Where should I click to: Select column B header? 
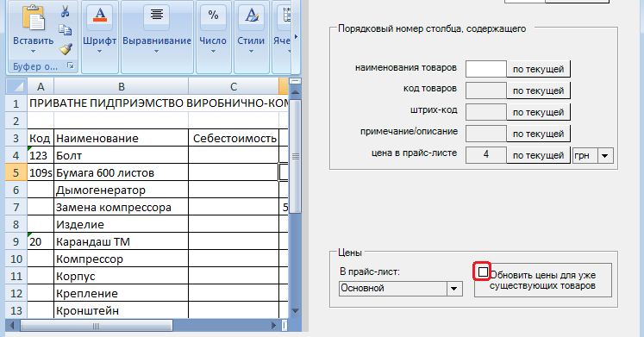coord(122,86)
